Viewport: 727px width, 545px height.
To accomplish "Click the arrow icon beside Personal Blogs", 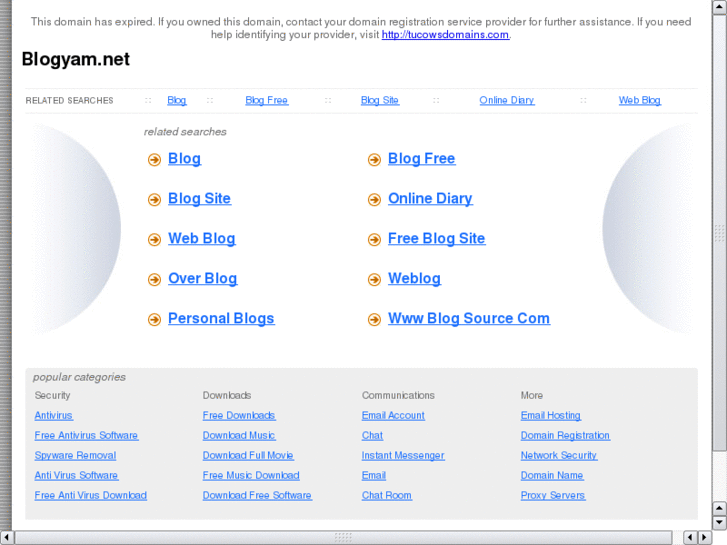I will tap(154, 320).
